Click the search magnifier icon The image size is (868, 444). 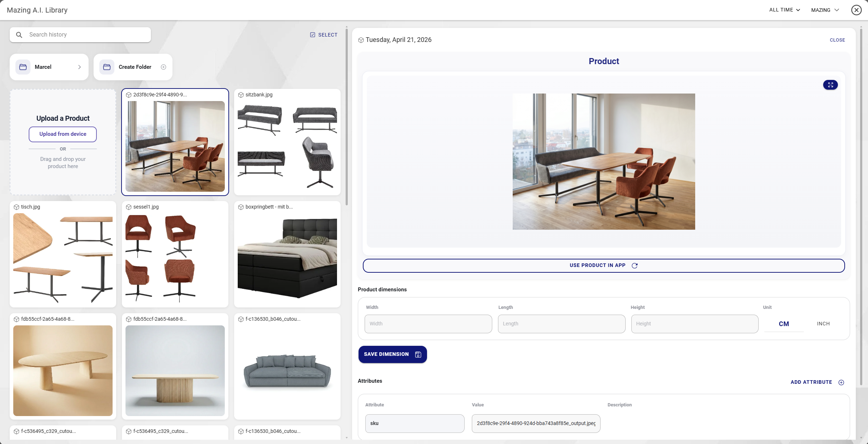[19, 35]
